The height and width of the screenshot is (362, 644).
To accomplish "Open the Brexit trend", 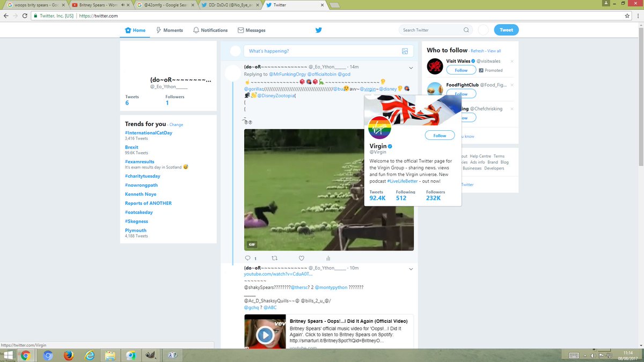I will point(131,147).
